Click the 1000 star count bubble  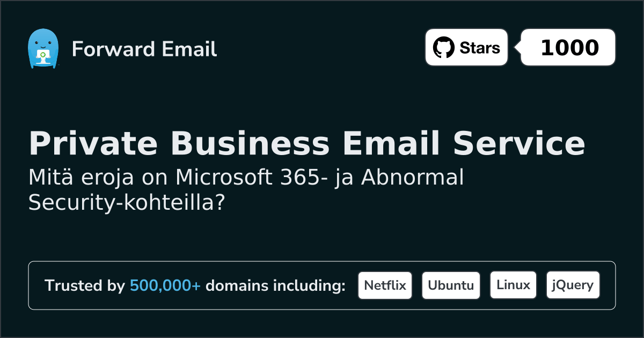[x=569, y=48]
